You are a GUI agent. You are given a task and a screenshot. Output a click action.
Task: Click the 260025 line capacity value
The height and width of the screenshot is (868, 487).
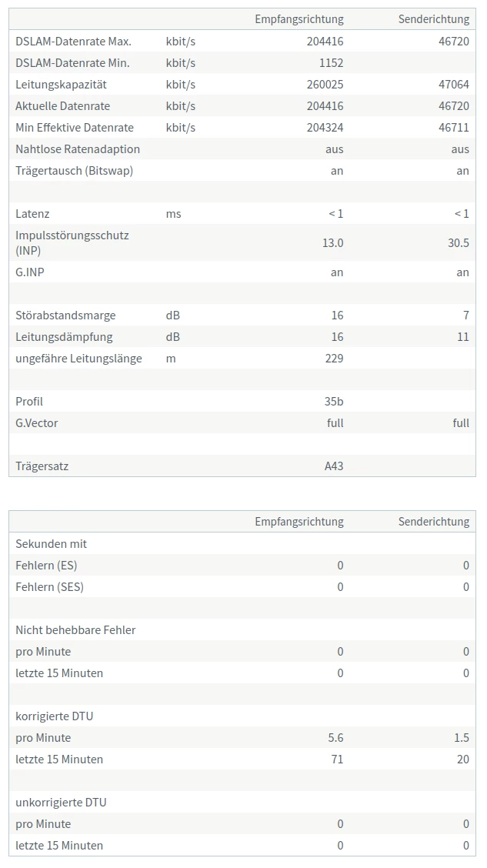[325, 85]
